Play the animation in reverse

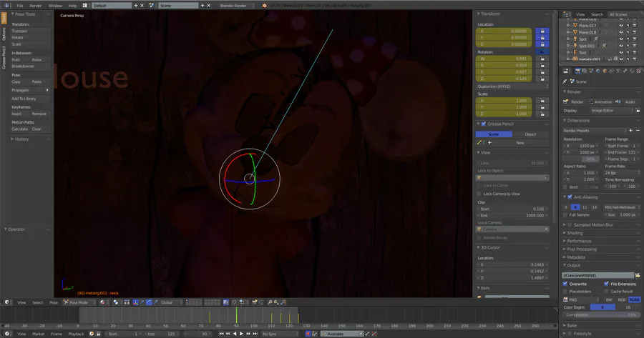[x=235, y=334]
